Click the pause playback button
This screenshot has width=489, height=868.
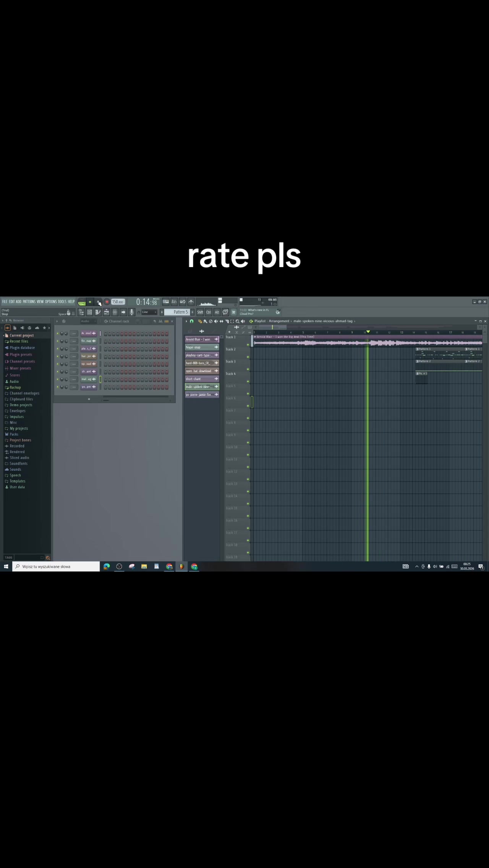pos(90,302)
